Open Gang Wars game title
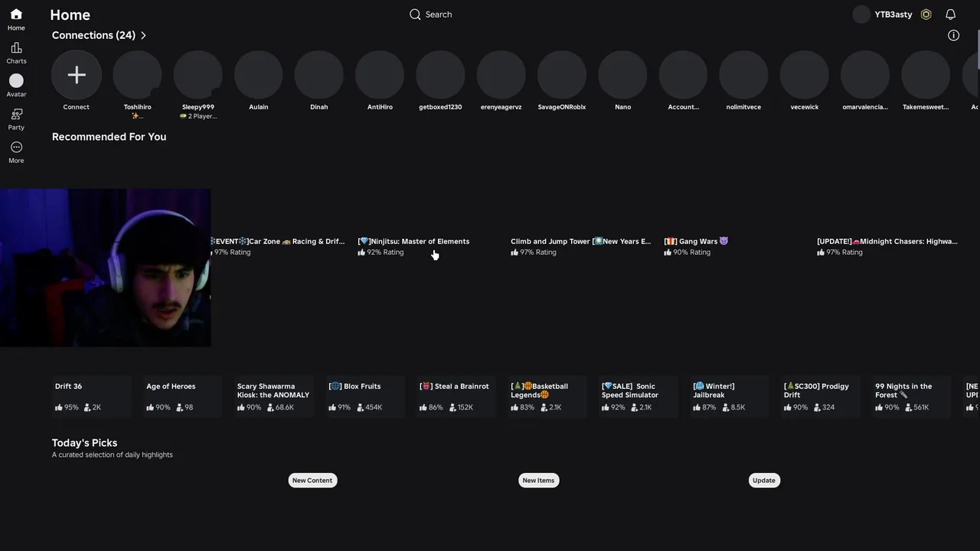Image resolution: width=980 pixels, height=551 pixels. point(696,242)
